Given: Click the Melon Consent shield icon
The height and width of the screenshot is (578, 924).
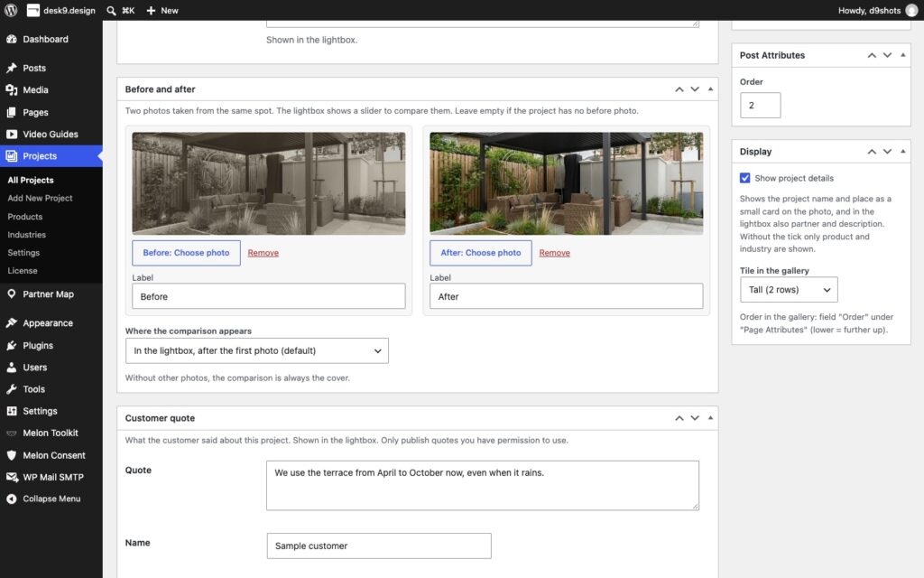Looking at the screenshot, I should click(x=11, y=455).
